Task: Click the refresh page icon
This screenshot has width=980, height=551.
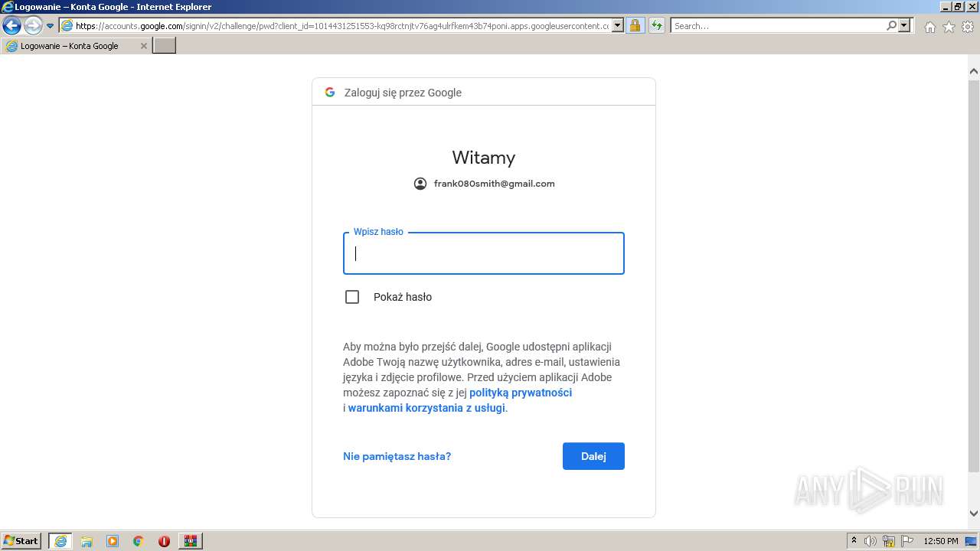Action: (657, 26)
